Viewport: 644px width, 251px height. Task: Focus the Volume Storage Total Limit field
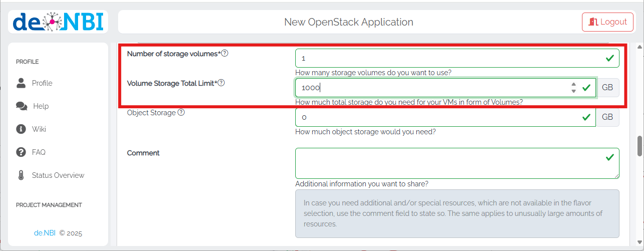(445, 88)
